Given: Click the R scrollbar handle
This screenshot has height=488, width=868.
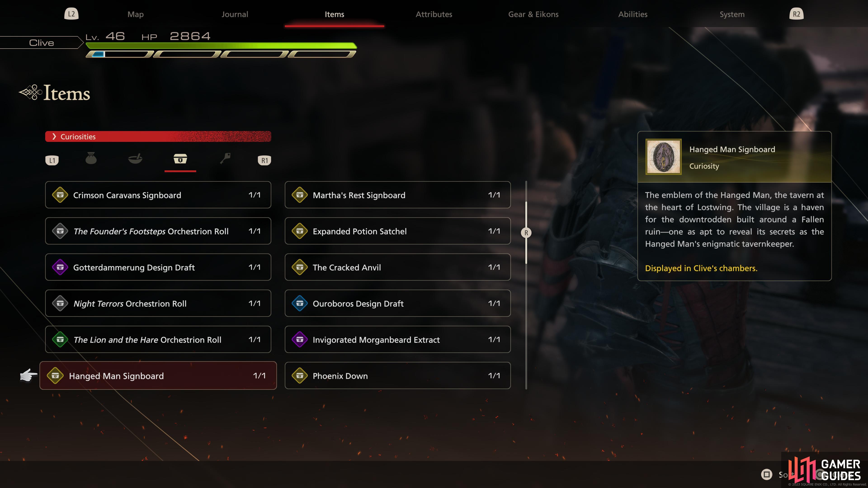Looking at the screenshot, I should coord(526,233).
